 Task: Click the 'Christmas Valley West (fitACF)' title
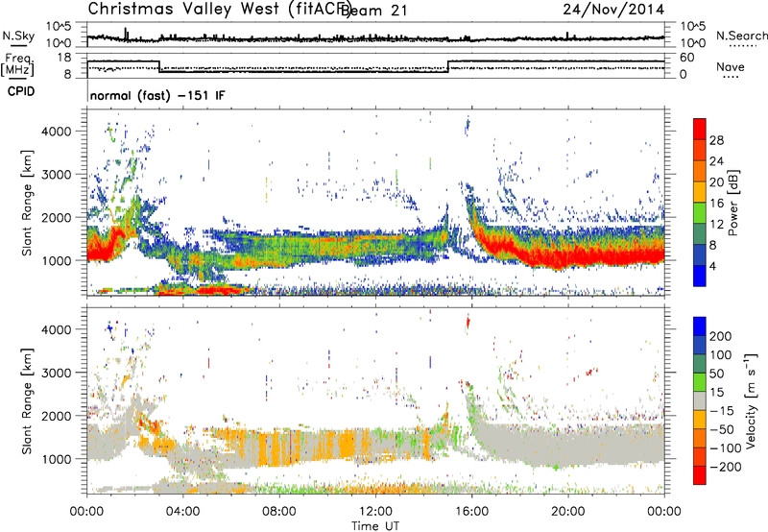219,10
